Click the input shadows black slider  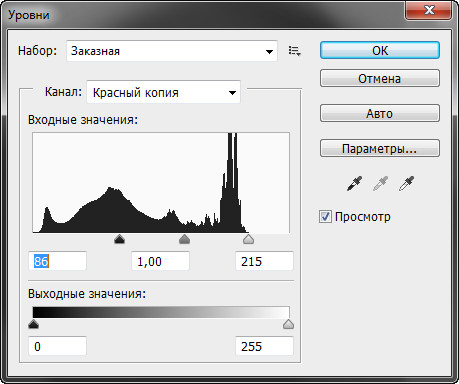click(119, 239)
